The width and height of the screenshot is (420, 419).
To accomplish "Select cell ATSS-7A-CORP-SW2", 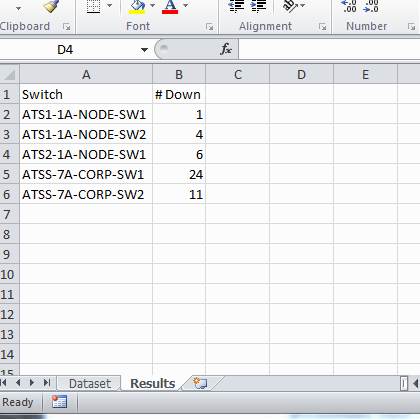I will tap(86, 194).
